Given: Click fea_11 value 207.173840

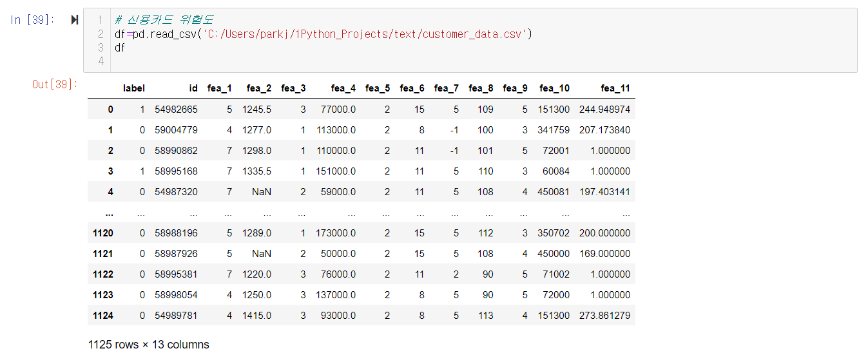Looking at the screenshot, I should pyautogui.click(x=604, y=130).
